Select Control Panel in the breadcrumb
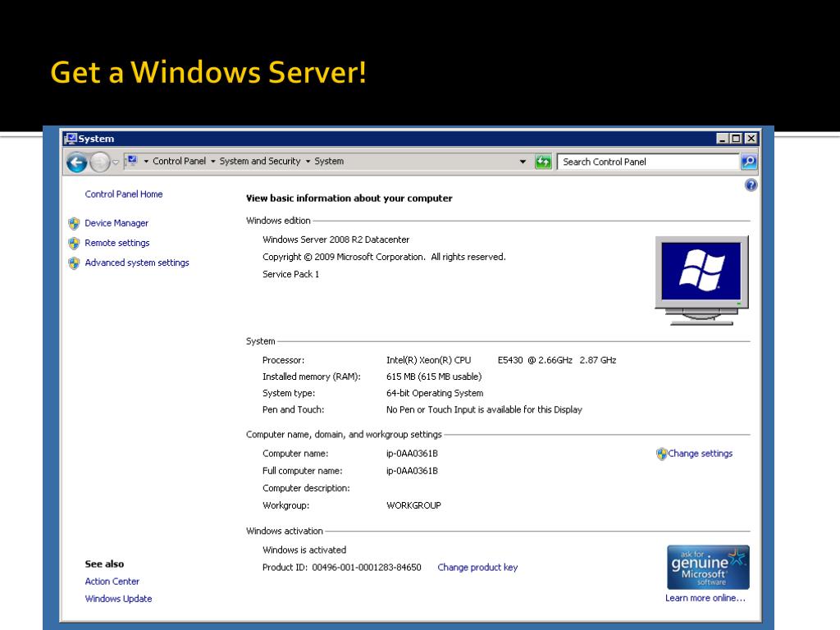The image size is (840, 630). pyautogui.click(x=179, y=161)
